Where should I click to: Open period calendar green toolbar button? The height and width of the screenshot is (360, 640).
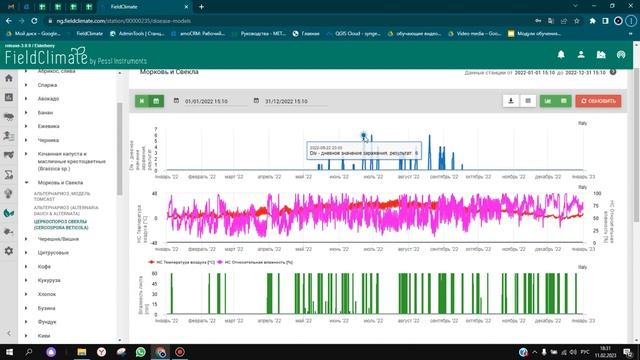pos(156,101)
